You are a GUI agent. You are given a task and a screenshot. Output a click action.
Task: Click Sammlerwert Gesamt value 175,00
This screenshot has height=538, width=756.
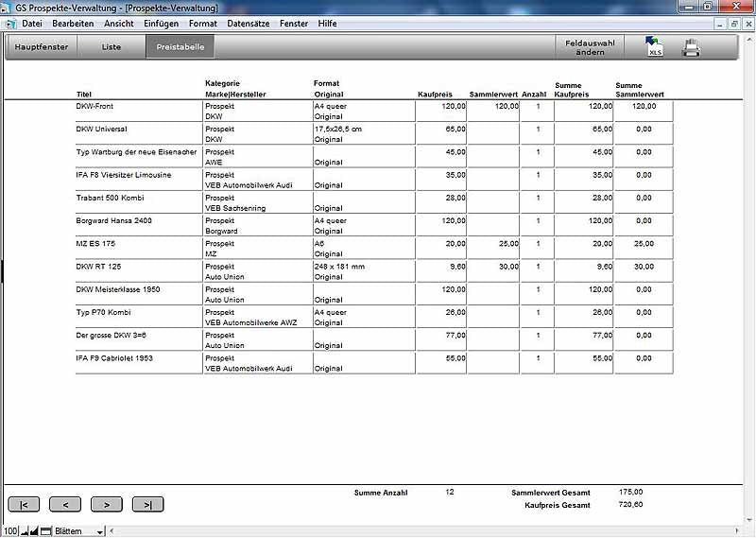click(x=630, y=492)
